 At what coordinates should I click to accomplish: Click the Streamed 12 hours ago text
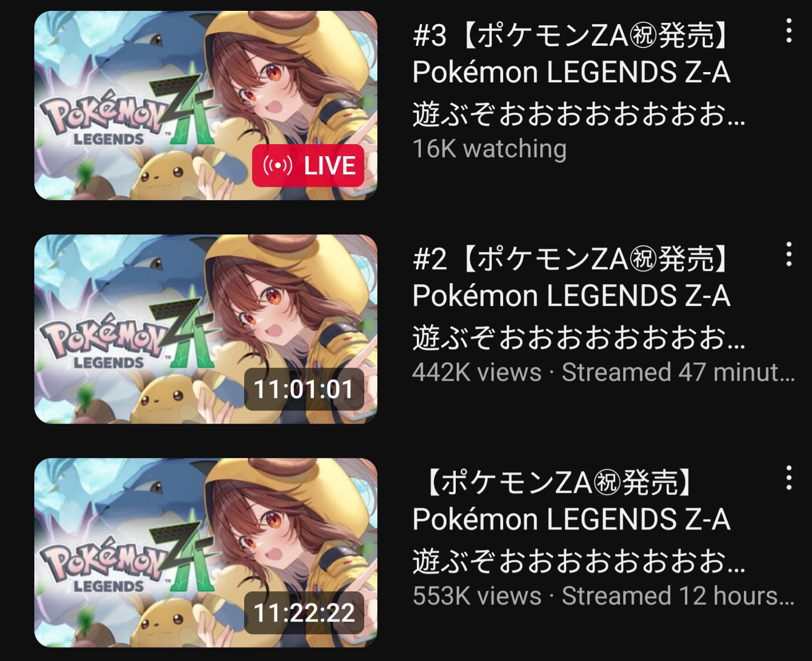click(678, 596)
